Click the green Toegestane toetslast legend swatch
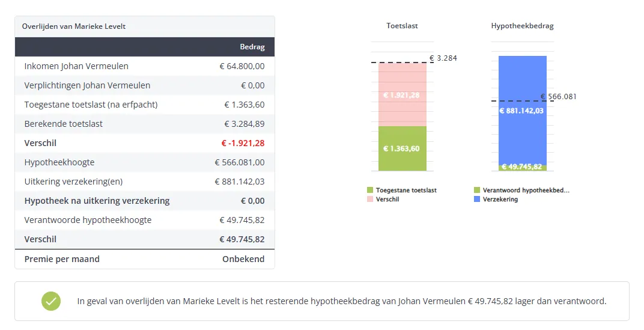 click(x=370, y=190)
